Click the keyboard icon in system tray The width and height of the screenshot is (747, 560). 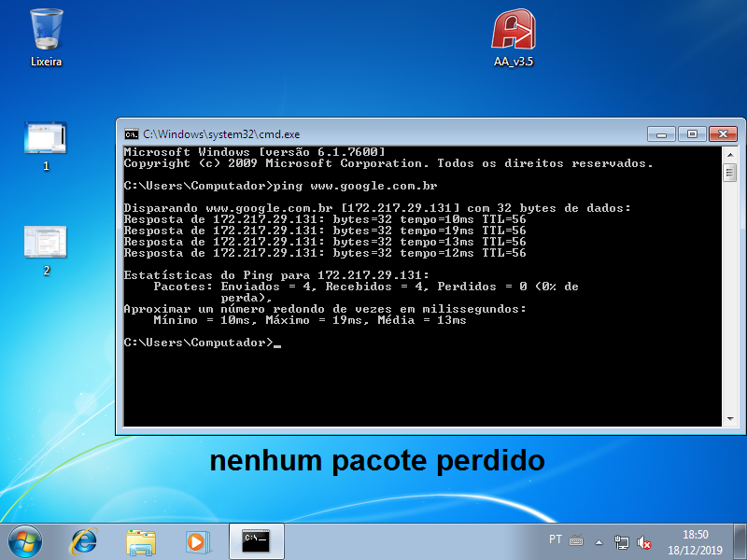pos(576,540)
